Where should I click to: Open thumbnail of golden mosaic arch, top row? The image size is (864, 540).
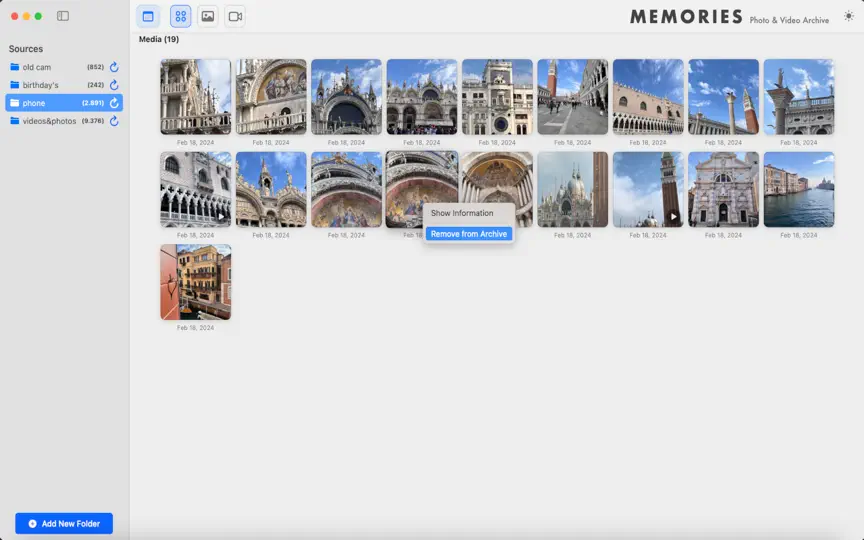pos(271,97)
